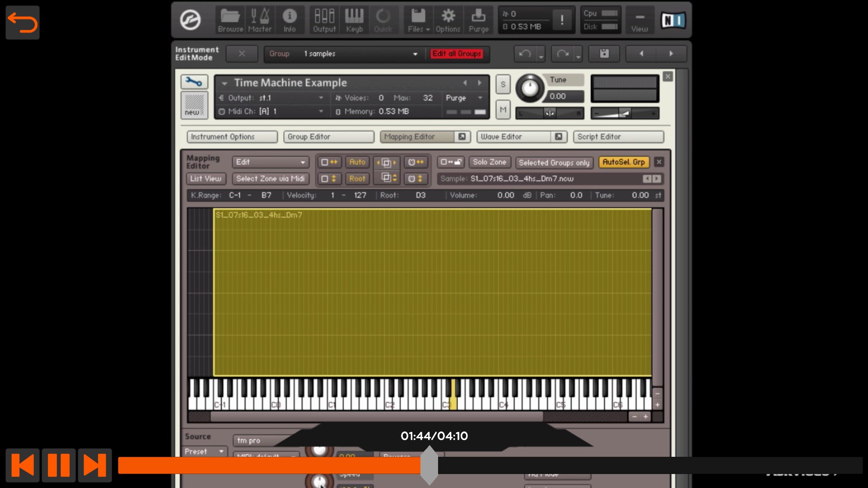This screenshot has width=868, height=488.
Task: Open the Edit menu in Mapping Editor
Action: coord(270,162)
